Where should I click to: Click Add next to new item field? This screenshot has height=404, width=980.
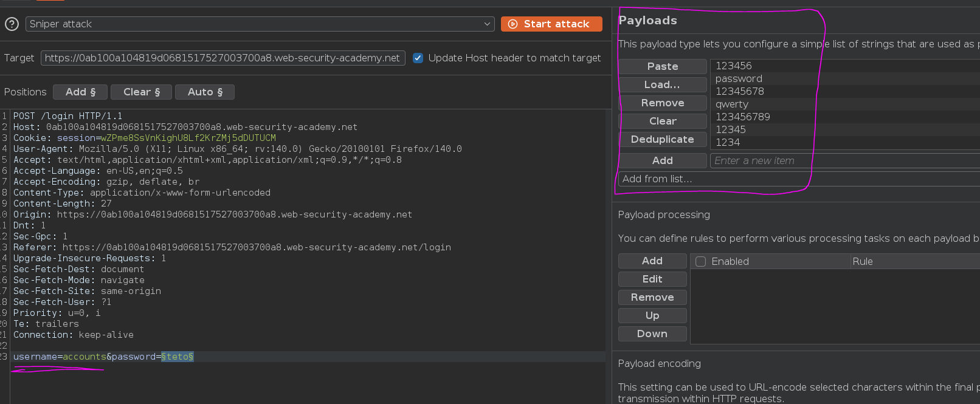click(663, 161)
